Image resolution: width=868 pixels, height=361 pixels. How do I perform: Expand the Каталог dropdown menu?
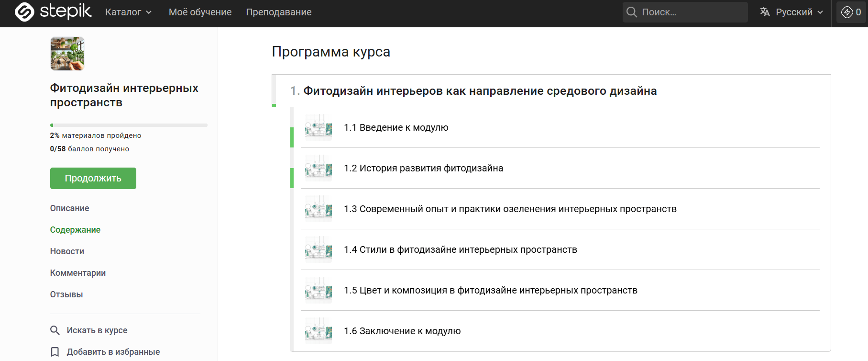[128, 12]
